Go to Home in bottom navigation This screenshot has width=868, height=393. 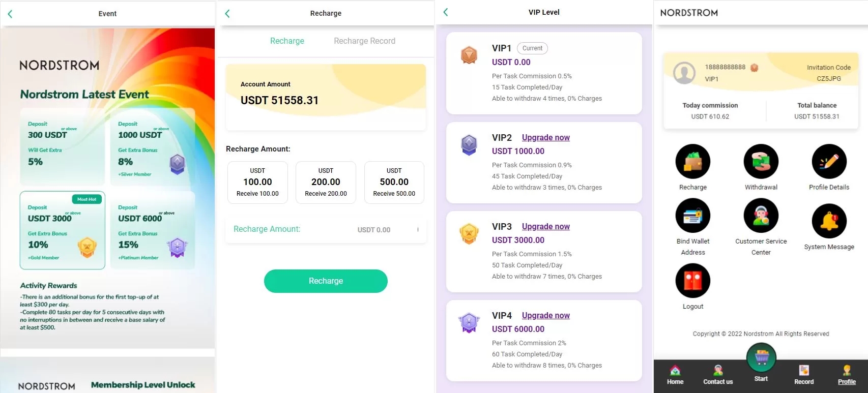[x=675, y=375]
